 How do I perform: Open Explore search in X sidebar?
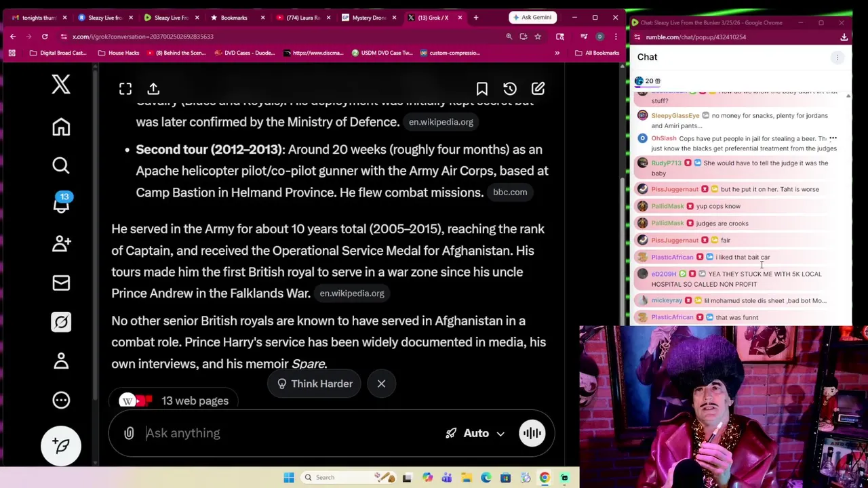point(61,165)
